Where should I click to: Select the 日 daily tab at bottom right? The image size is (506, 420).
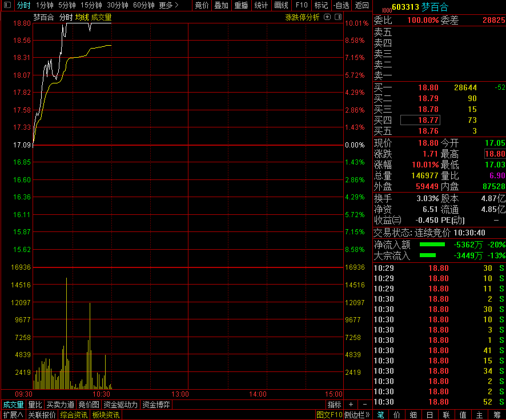(x=429, y=415)
